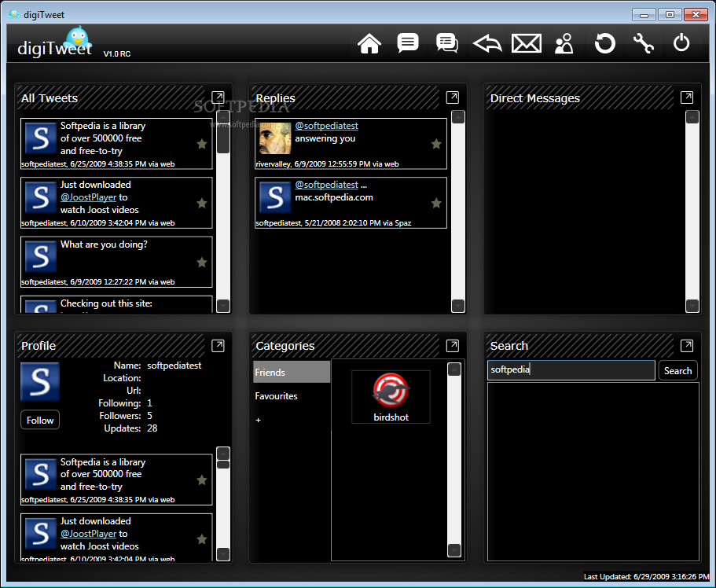Image resolution: width=716 pixels, height=588 pixels.
Task: Open settings with the wrench icon
Action: (x=644, y=43)
